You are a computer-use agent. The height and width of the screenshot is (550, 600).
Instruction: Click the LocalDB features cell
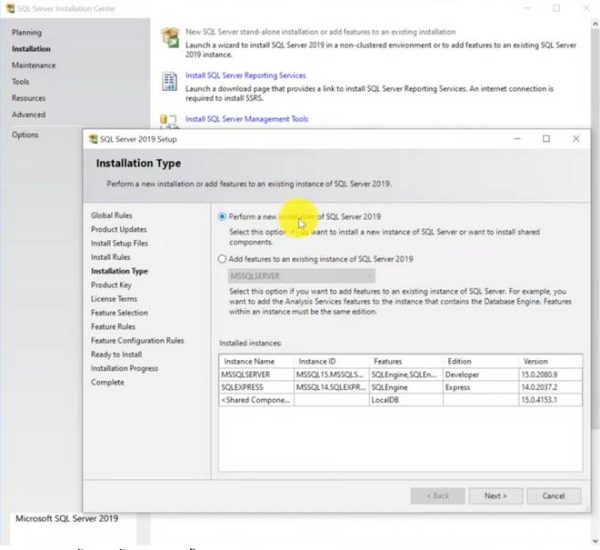tap(406, 400)
